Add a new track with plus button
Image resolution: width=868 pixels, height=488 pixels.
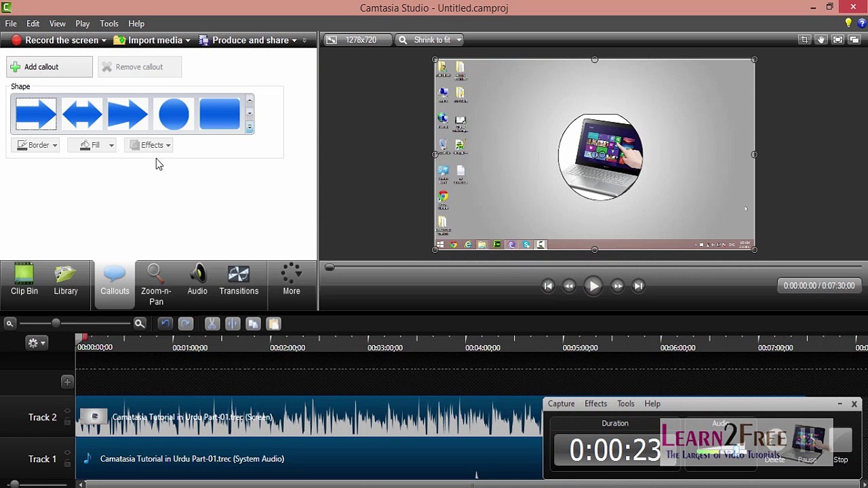(x=67, y=382)
